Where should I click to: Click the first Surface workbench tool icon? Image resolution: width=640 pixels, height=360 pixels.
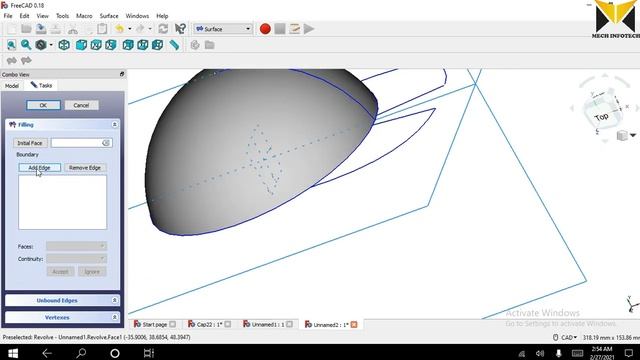(11, 61)
